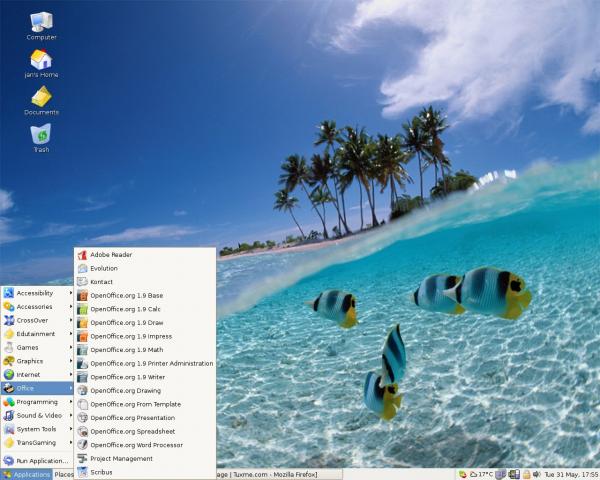This screenshot has width=600, height=480.
Task: Open OpenOffice.org 1.9 Writer
Action: click(x=145, y=377)
